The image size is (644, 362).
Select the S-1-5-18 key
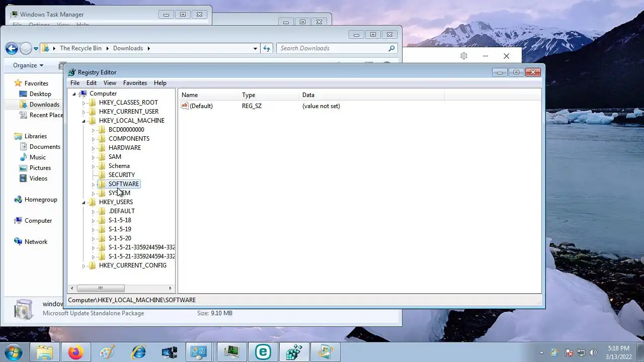coord(120,220)
